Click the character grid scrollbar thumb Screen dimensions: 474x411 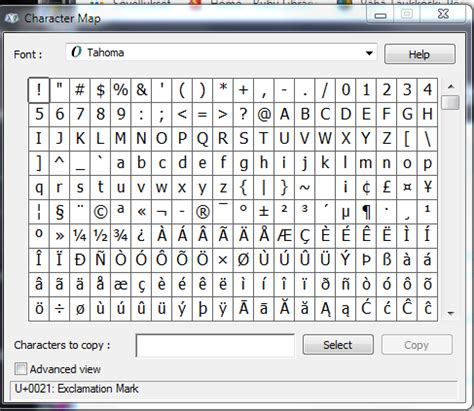pyautogui.click(x=450, y=102)
